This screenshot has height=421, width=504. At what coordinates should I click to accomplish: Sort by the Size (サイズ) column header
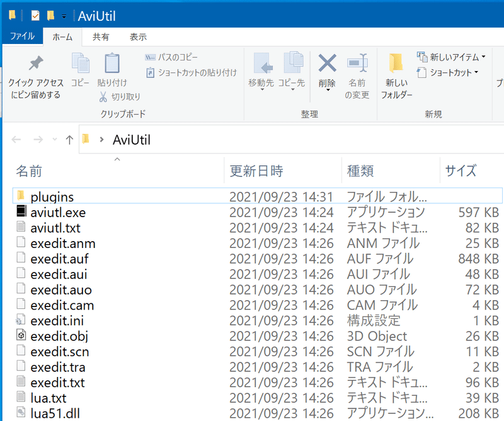point(461,171)
